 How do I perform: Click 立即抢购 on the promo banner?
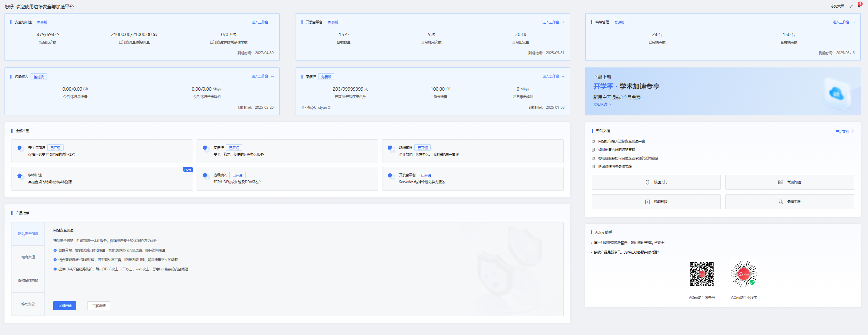pos(602,105)
